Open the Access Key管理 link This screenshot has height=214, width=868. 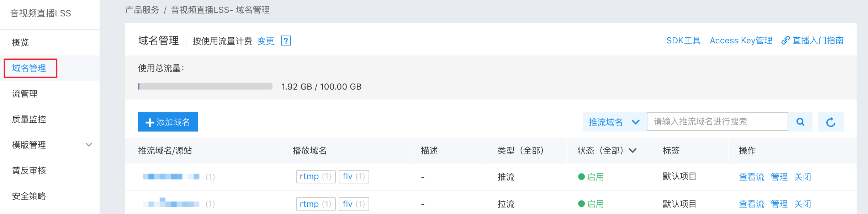741,41
